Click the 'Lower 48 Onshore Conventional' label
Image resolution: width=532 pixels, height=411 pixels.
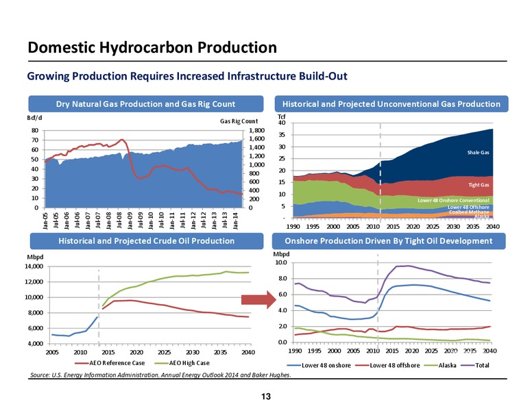tap(453, 201)
